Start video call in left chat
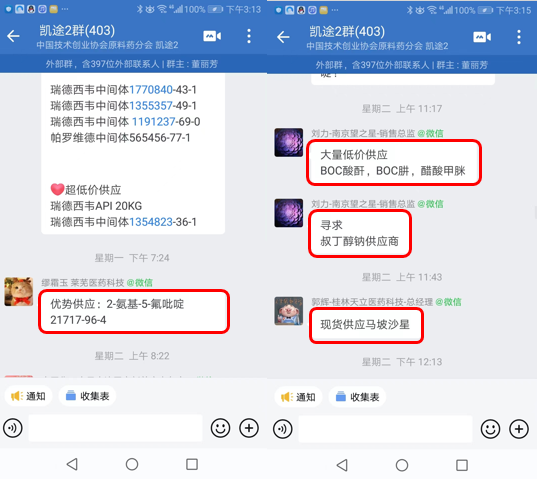 [212, 36]
